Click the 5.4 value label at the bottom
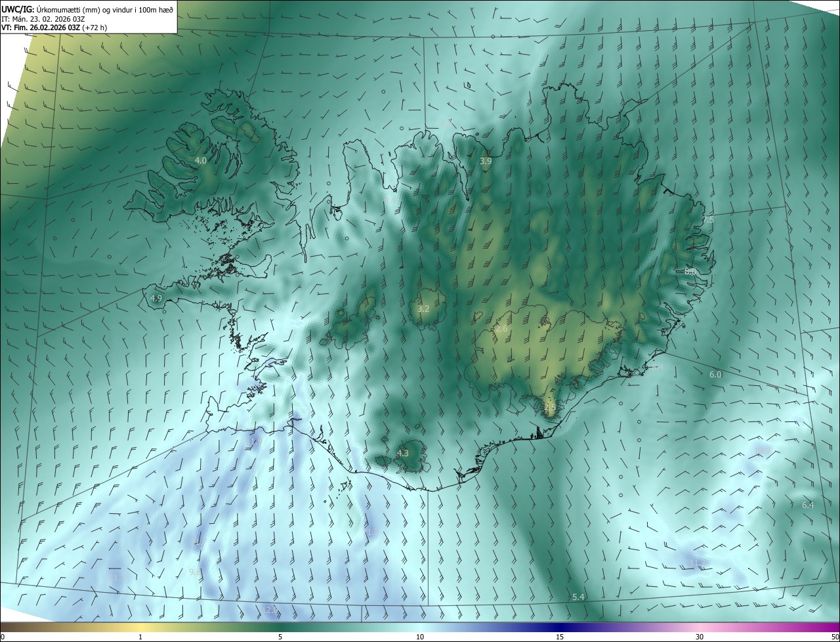Image resolution: width=840 pixels, height=642 pixels. pyautogui.click(x=578, y=597)
